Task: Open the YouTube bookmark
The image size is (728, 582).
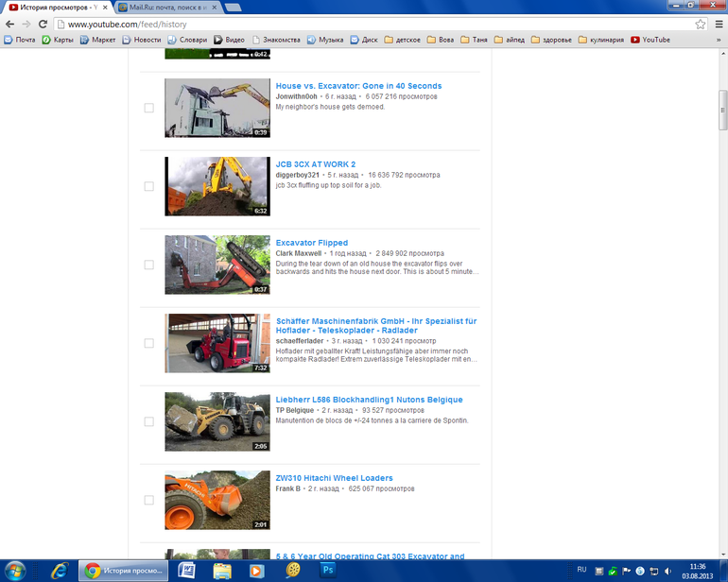Action: click(650, 40)
